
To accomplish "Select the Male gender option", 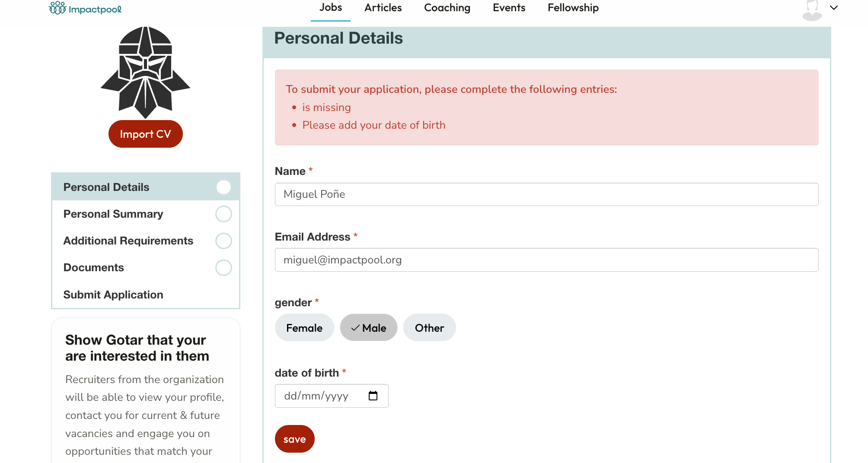I will [x=369, y=328].
